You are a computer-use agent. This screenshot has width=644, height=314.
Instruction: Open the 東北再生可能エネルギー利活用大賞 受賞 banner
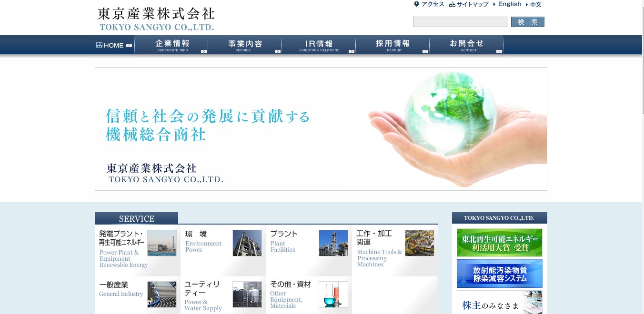tap(500, 243)
